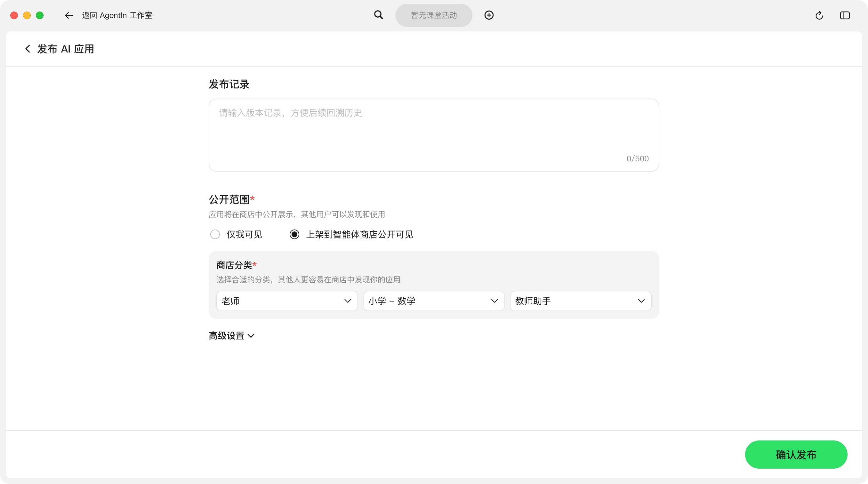Click the search magnifier icon
Viewport: 868px width, 484px height.
378,15
